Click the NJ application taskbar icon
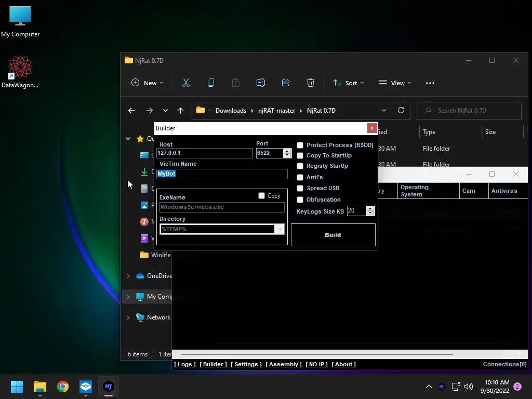Screen dimensions: 532x399 click(109, 387)
